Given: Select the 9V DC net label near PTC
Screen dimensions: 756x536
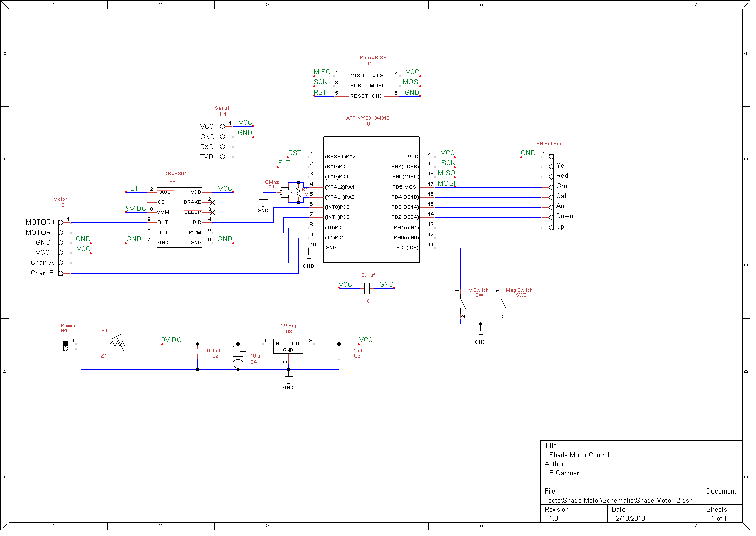Looking at the screenshot, I should 171,340.
